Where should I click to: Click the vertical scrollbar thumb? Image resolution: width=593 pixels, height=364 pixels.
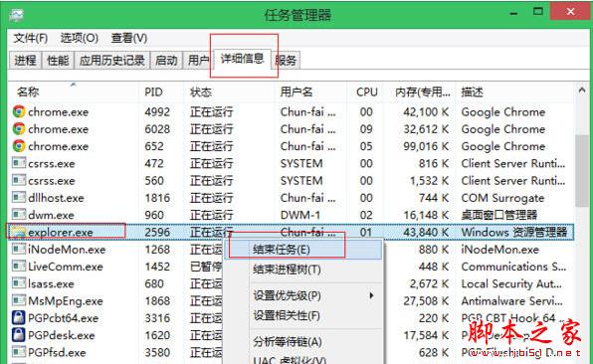click(x=582, y=170)
